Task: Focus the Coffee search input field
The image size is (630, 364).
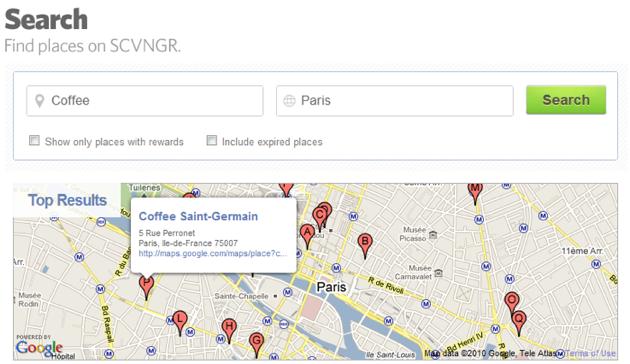Action: [145, 100]
